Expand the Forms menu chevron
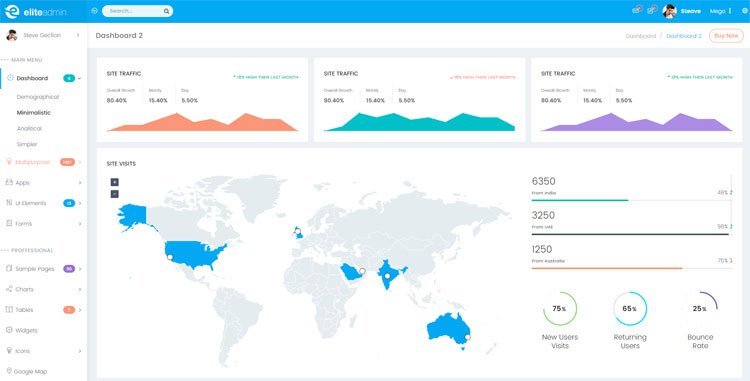 pos(80,224)
